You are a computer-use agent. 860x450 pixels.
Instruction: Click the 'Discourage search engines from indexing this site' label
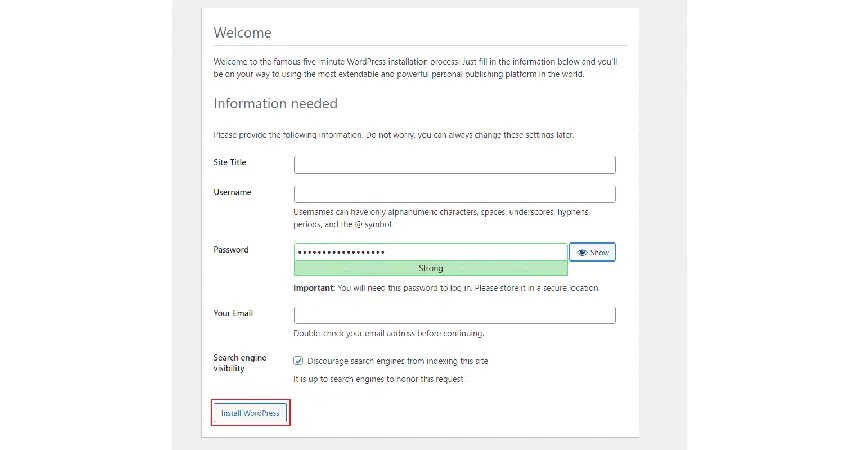point(398,361)
